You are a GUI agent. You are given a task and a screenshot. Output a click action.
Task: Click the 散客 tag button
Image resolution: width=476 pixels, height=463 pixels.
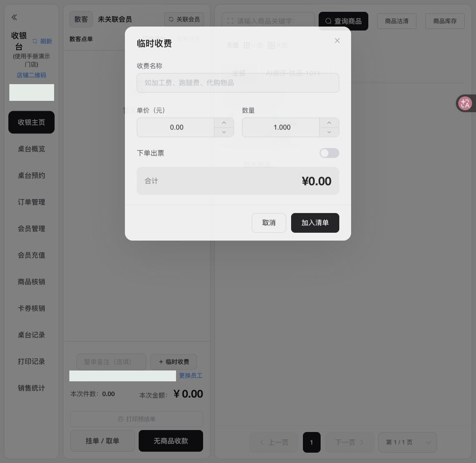(81, 19)
